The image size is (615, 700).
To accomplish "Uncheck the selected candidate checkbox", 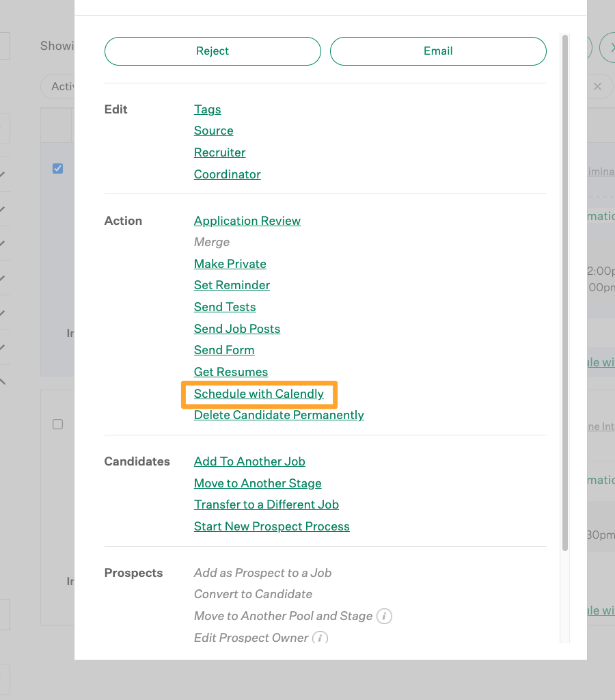I will 58,168.
